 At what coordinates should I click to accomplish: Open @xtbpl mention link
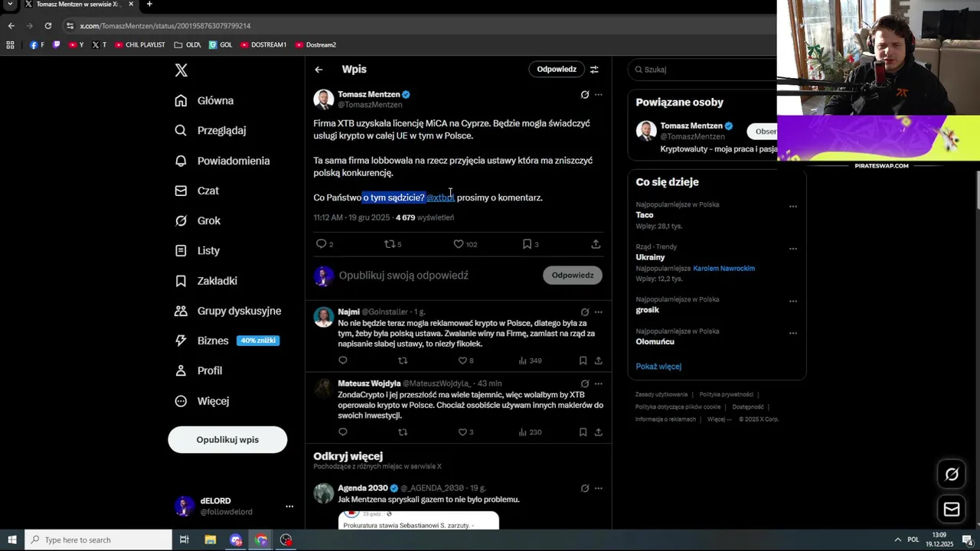[x=440, y=197]
